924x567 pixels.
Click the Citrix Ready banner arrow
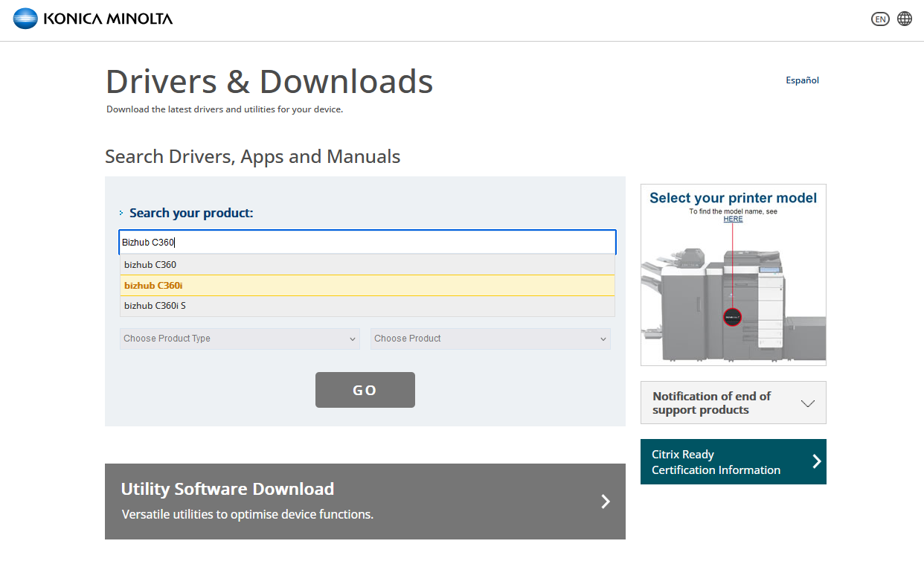coord(816,461)
